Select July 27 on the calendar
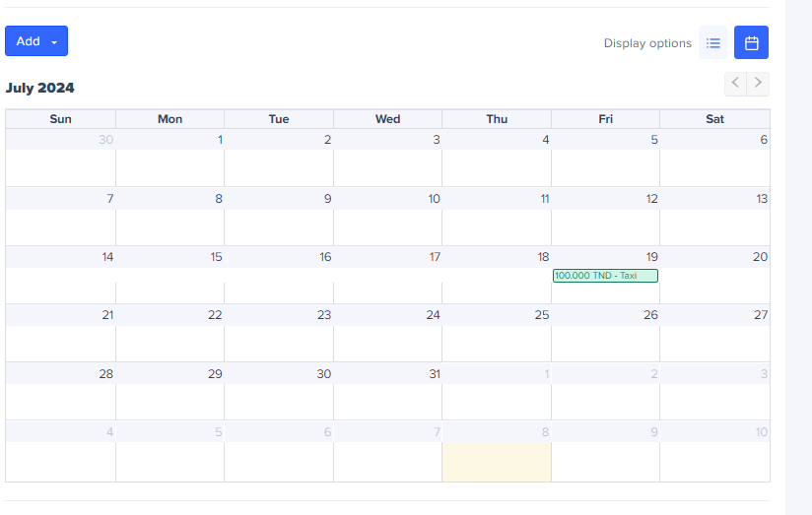The width and height of the screenshot is (812, 515). point(760,315)
